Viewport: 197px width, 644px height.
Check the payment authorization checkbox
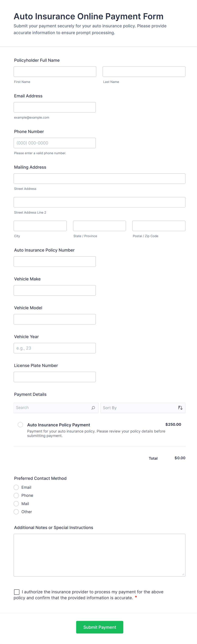click(x=17, y=592)
